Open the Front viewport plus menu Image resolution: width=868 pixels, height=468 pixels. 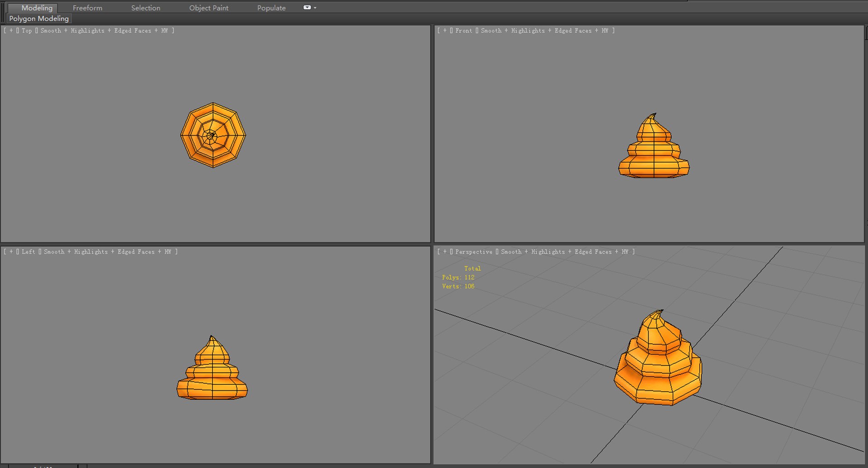pyautogui.click(x=445, y=31)
